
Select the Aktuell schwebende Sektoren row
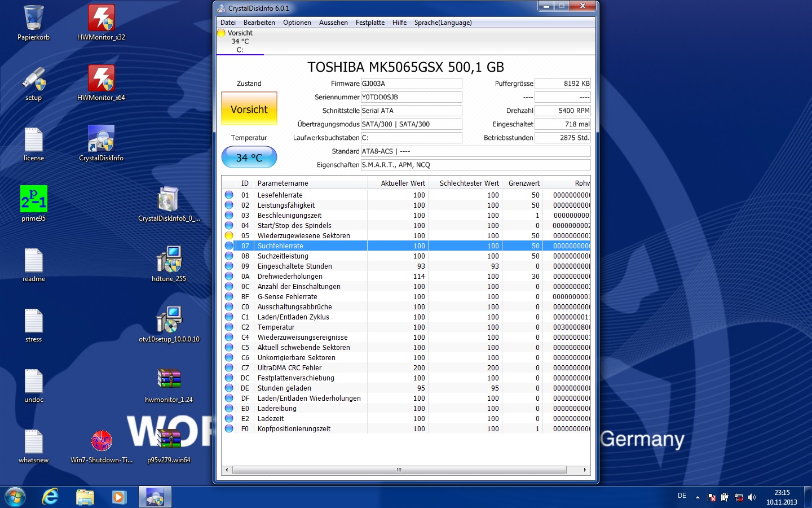pyautogui.click(x=406, y=347)
